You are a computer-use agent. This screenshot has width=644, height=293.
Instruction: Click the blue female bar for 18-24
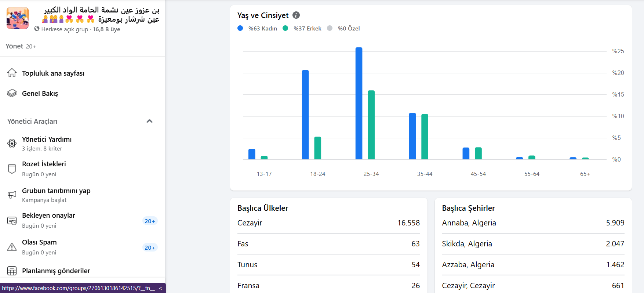tap(305, 115)
